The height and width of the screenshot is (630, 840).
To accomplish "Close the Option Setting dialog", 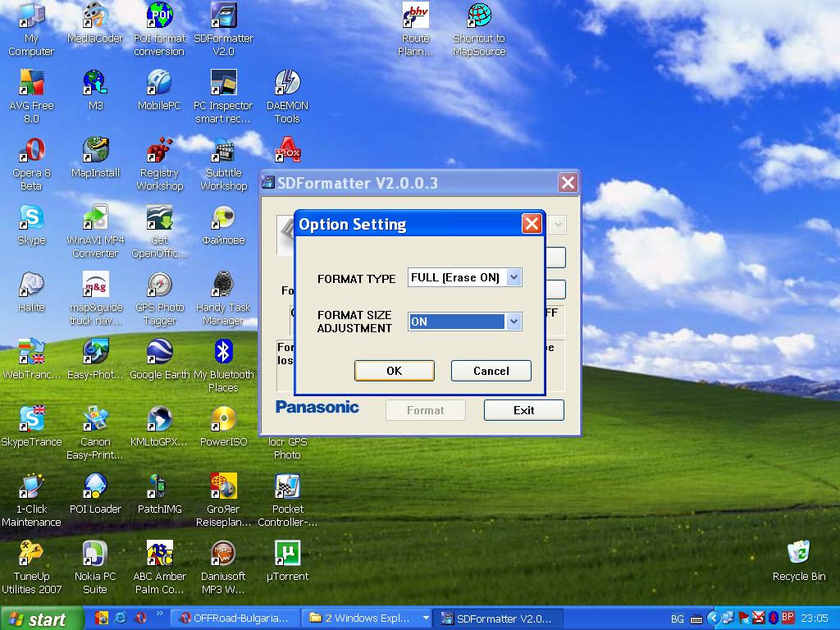I will point(532,224).
